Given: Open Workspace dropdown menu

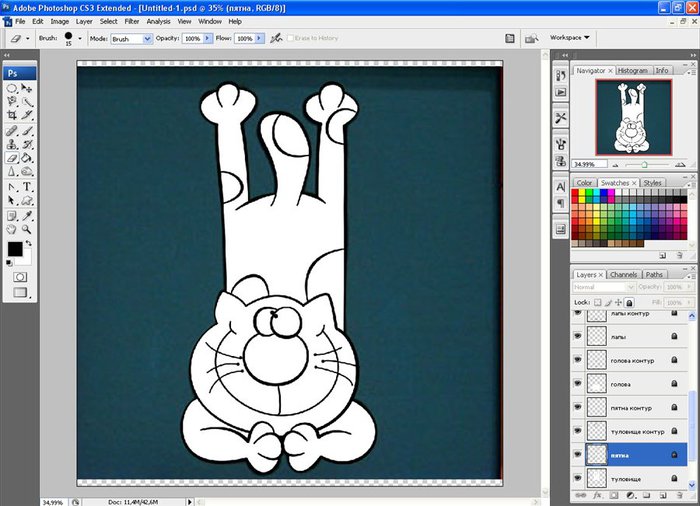Looking at the screenshot, I should tap(570, 38).
